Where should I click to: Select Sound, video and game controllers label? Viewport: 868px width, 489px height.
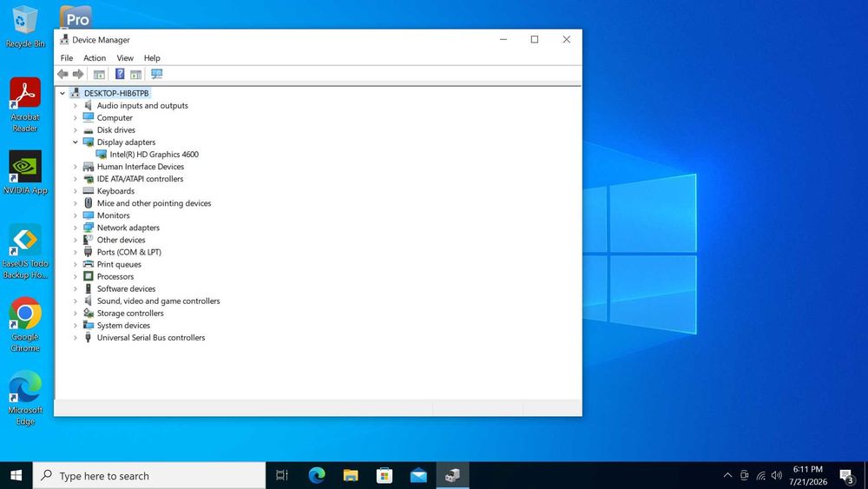158,301
